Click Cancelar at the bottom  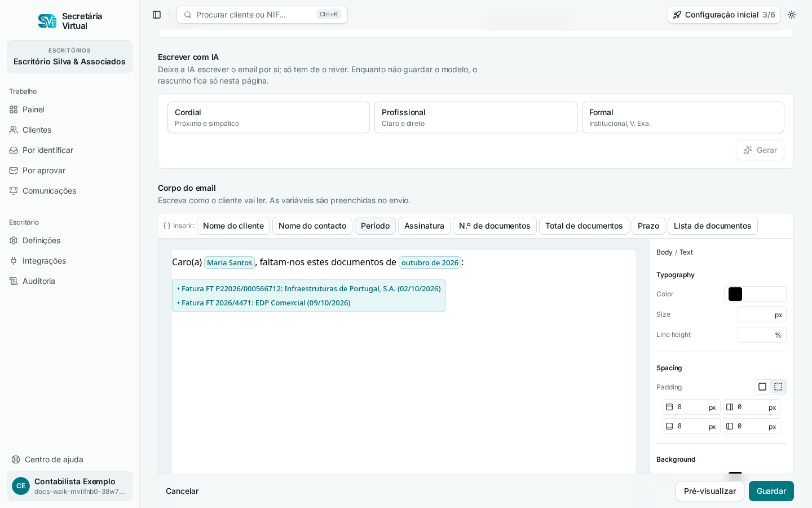coord(182,491)
